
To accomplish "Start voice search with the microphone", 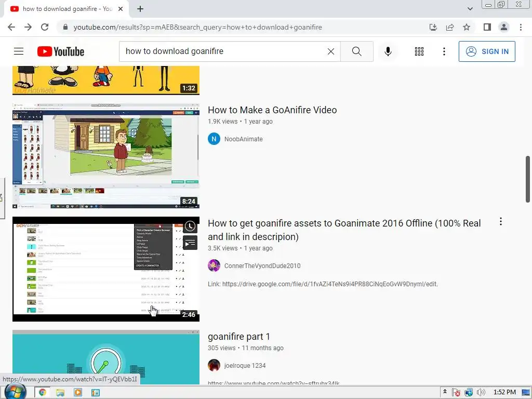I will click(x=388, y=51).
